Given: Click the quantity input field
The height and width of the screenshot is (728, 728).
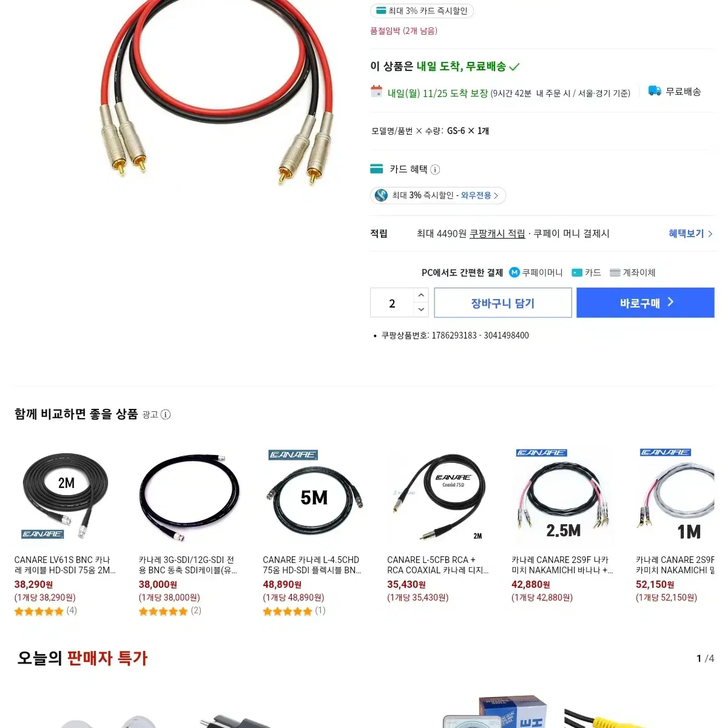Looking at the screenshot, I should 393,303.
